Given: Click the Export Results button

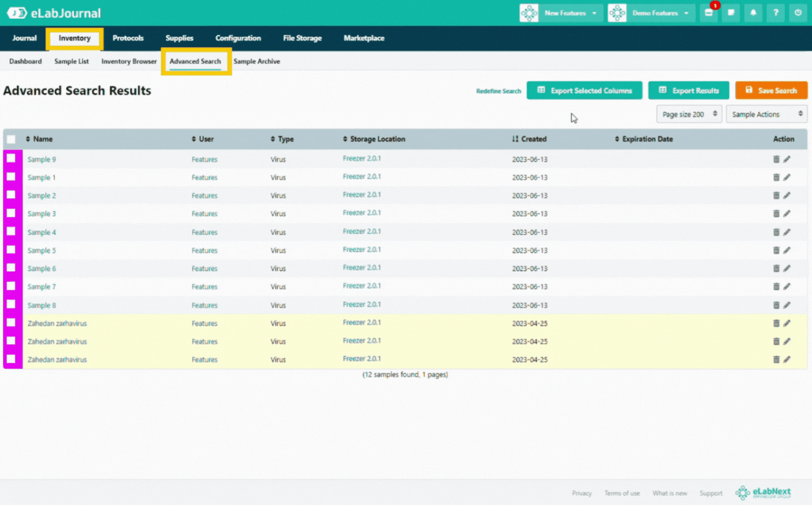Looking at the screenshot, I should click(x=689, y=90).
